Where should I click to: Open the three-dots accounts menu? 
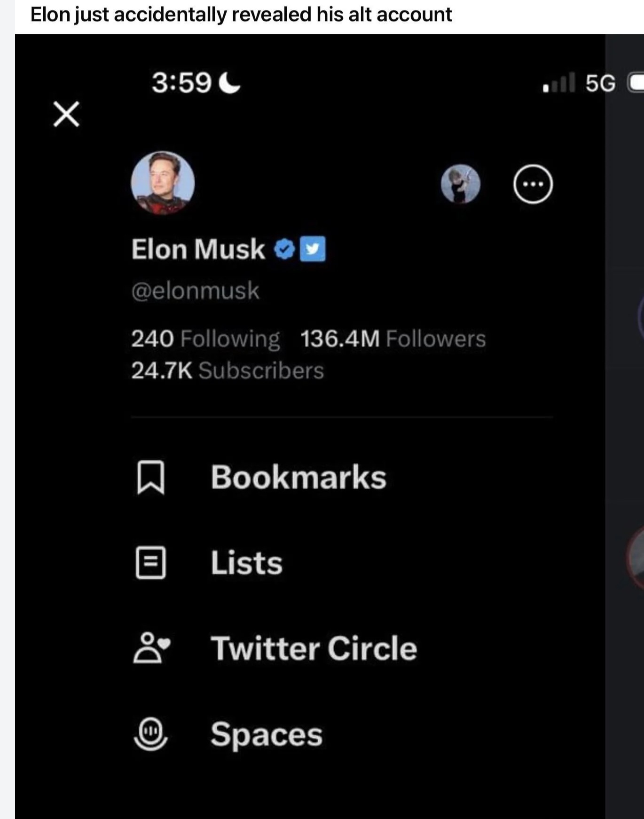533,184
